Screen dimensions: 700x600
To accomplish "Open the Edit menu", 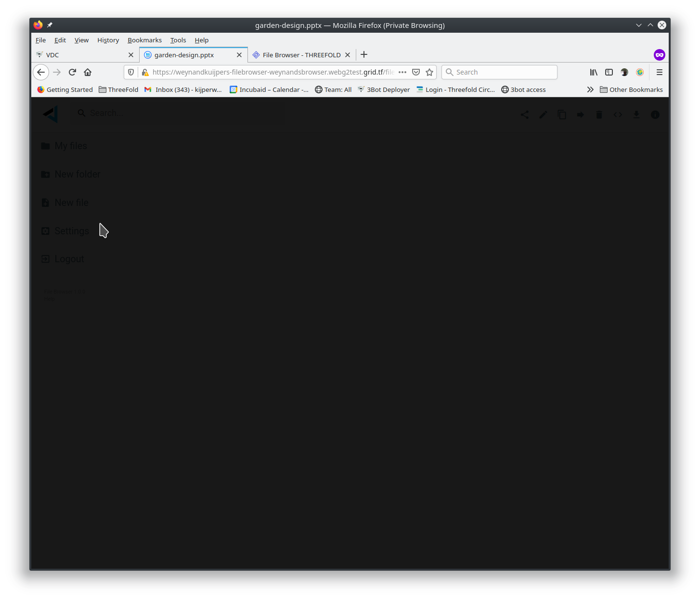I will coord(60,40).
